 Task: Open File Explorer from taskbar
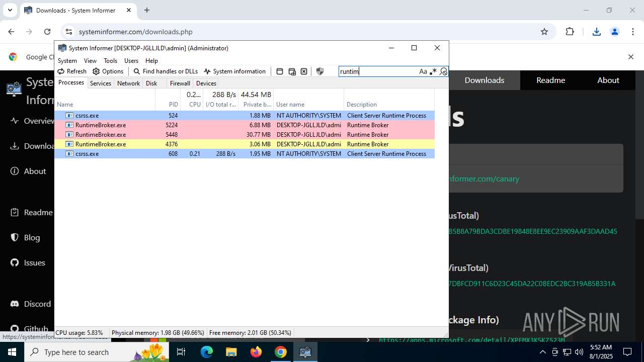[231, 352]
